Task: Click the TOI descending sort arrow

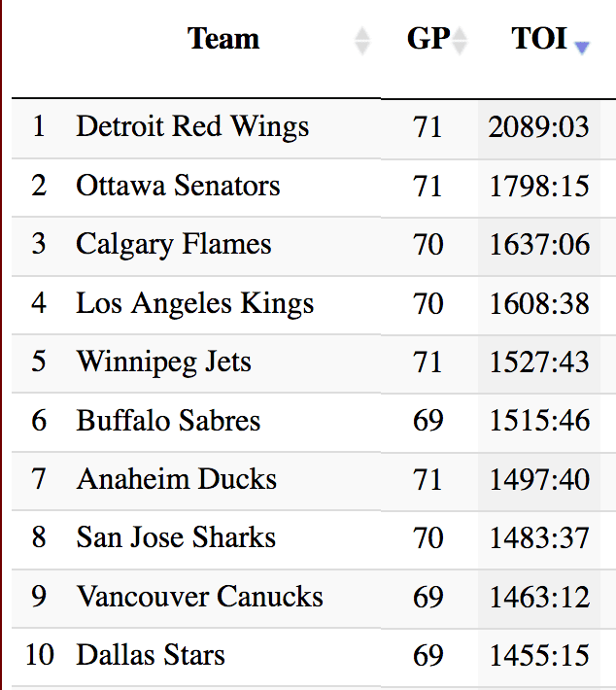Action: pos(582,47)
